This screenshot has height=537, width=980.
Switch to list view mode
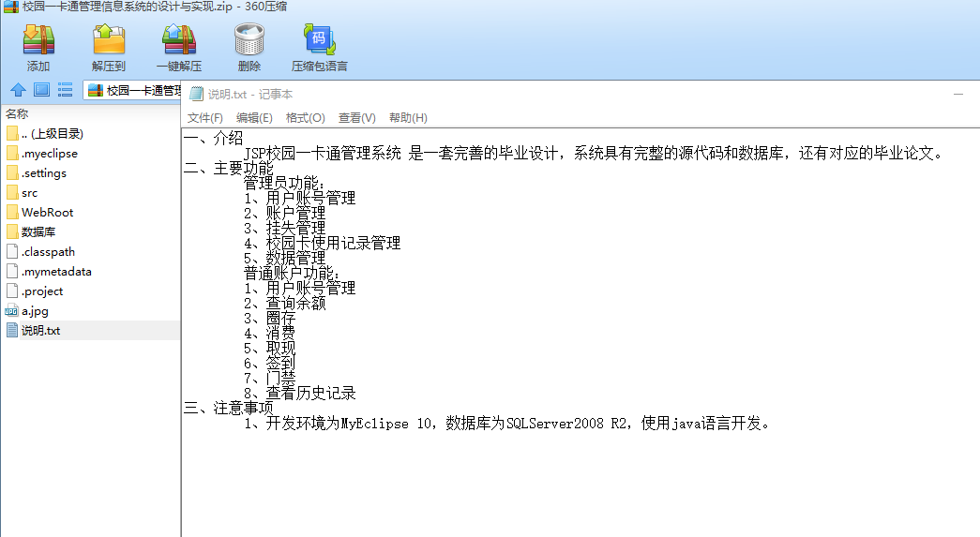pyautogui.click(x=65, y=90)
